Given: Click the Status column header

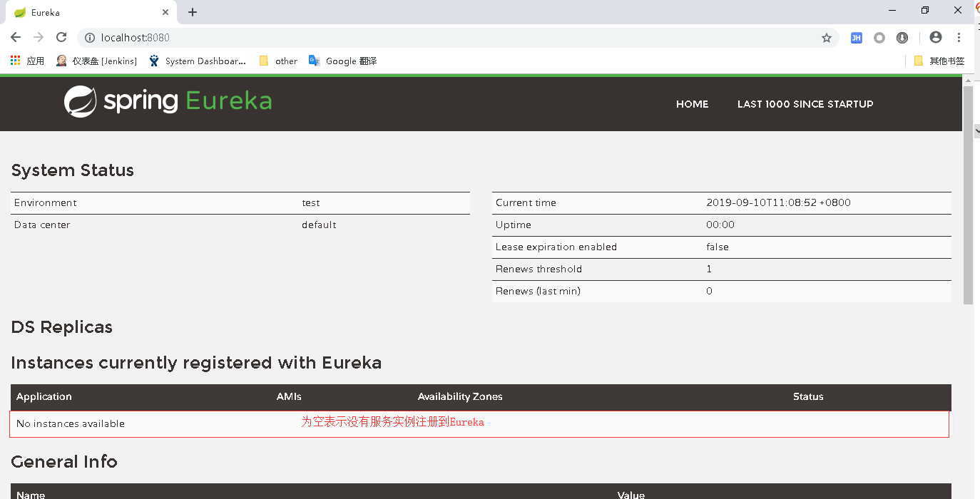Looking at the screenshot, I should pyautogui.click(x=808, y=397).
